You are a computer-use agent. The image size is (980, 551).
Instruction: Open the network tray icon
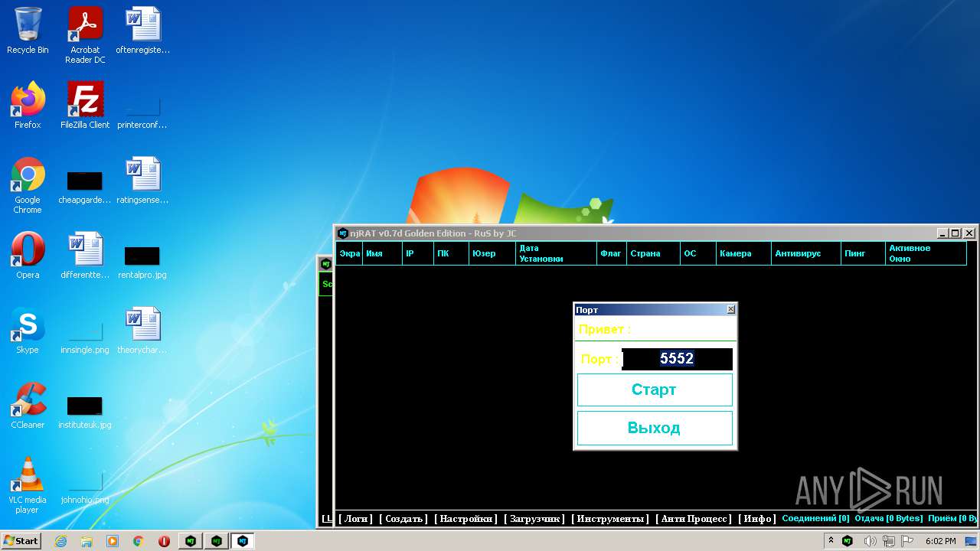tap(889, 541)
